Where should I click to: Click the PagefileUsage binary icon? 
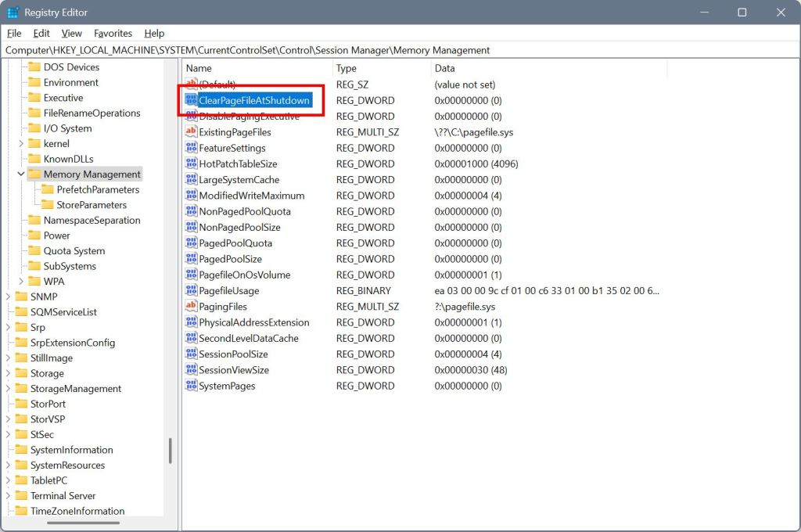pos(191,290)
